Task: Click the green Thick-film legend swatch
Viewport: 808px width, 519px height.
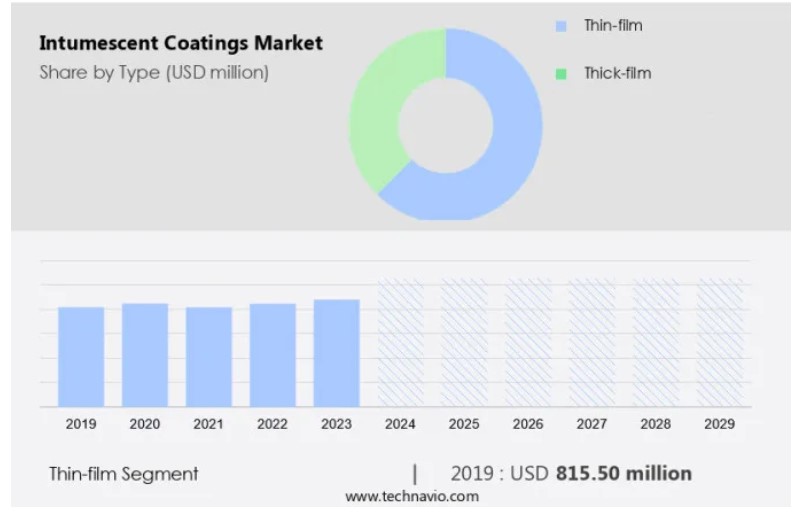Action: [561, 73]
